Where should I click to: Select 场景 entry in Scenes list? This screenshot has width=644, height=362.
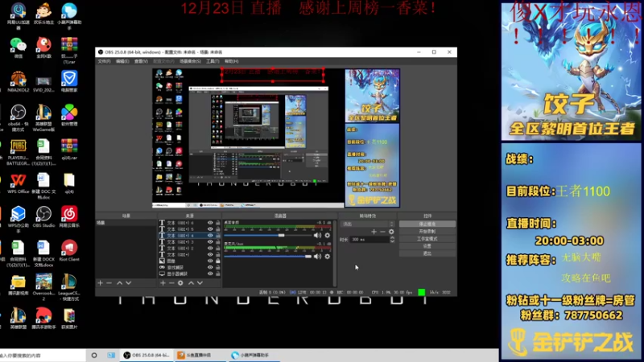click(126, 223)
